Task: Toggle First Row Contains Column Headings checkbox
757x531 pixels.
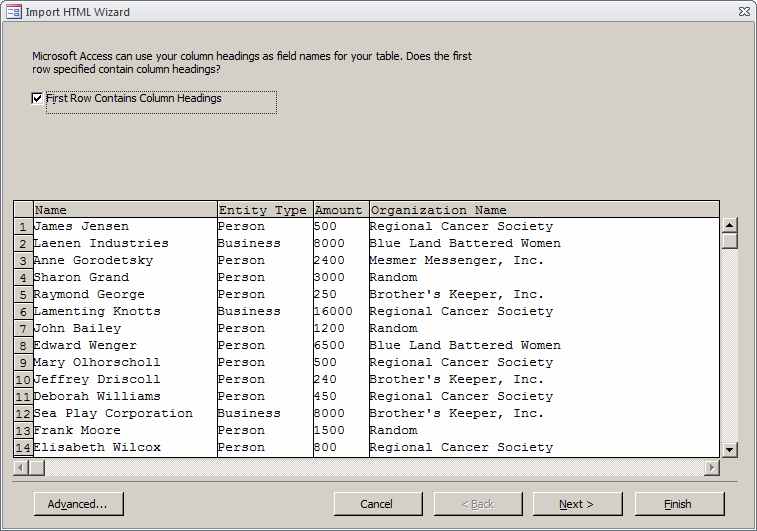Action: (37, 98)
